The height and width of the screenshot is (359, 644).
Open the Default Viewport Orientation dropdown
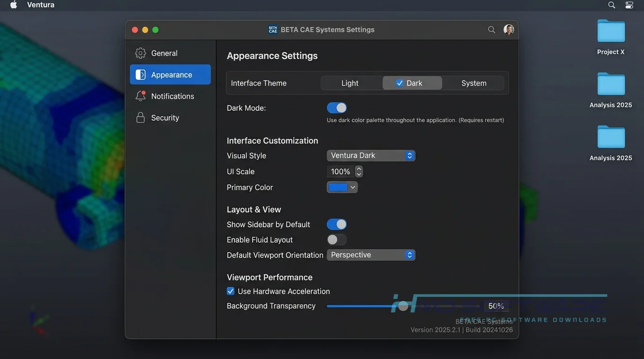pyautogui.click(x=371, y=255)
